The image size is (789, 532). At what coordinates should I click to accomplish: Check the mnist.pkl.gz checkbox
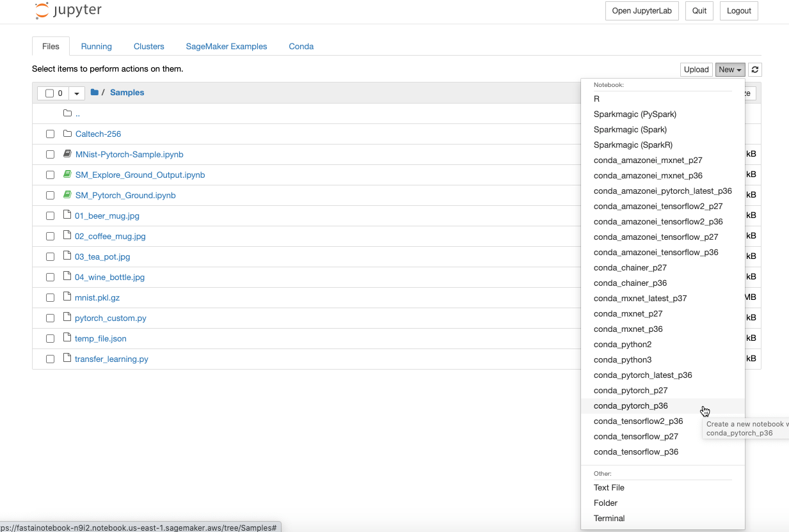point(50,298)
